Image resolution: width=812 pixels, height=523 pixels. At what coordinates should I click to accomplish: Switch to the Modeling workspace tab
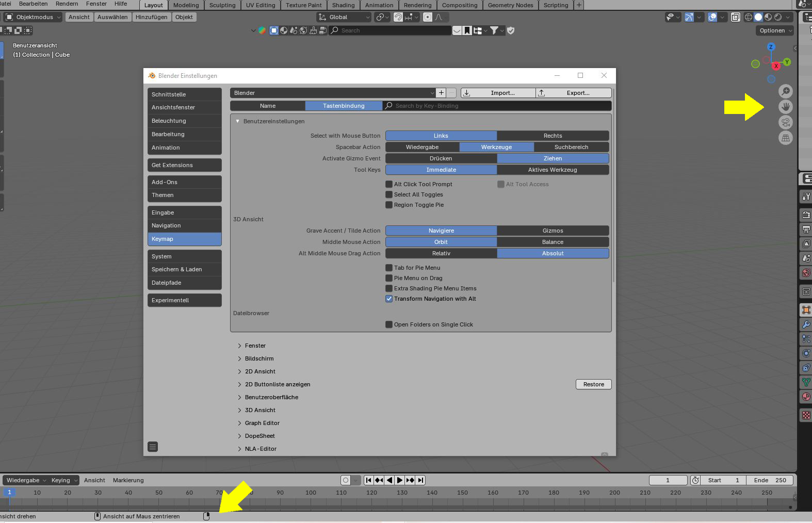(x=186, y=5)
